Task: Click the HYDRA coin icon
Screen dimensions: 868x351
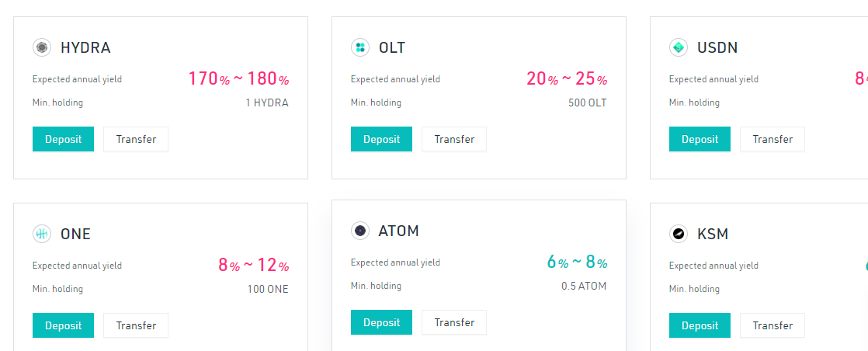Action: click(42, 47)
